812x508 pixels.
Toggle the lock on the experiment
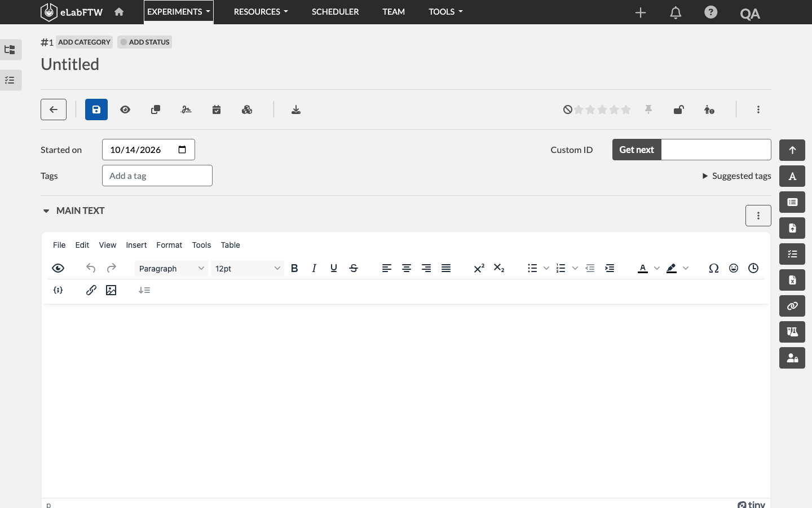679,110
